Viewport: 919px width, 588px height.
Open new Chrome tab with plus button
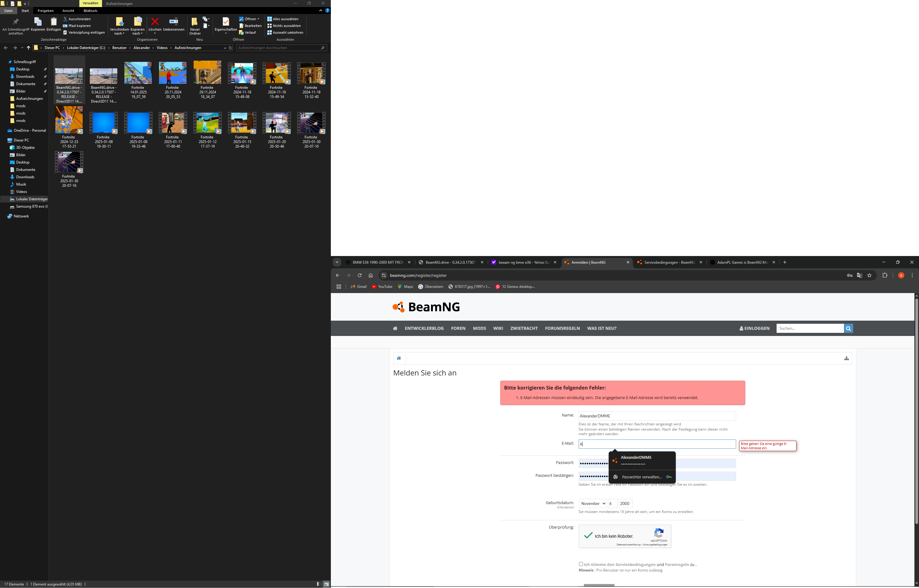[785, 262]
